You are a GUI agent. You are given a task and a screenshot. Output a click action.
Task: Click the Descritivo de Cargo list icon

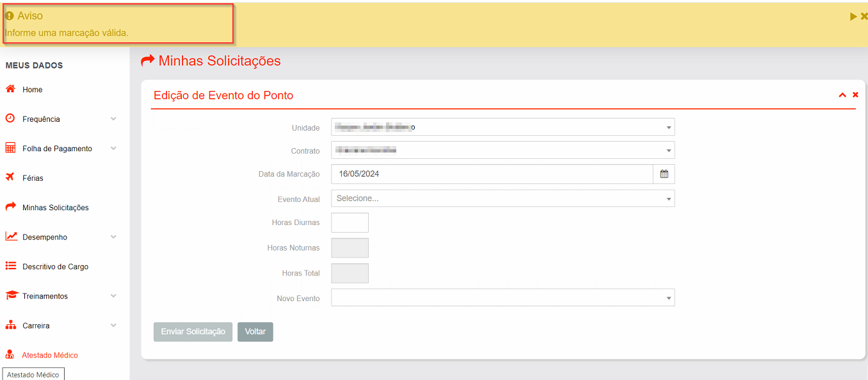click(x=10, y=266)
